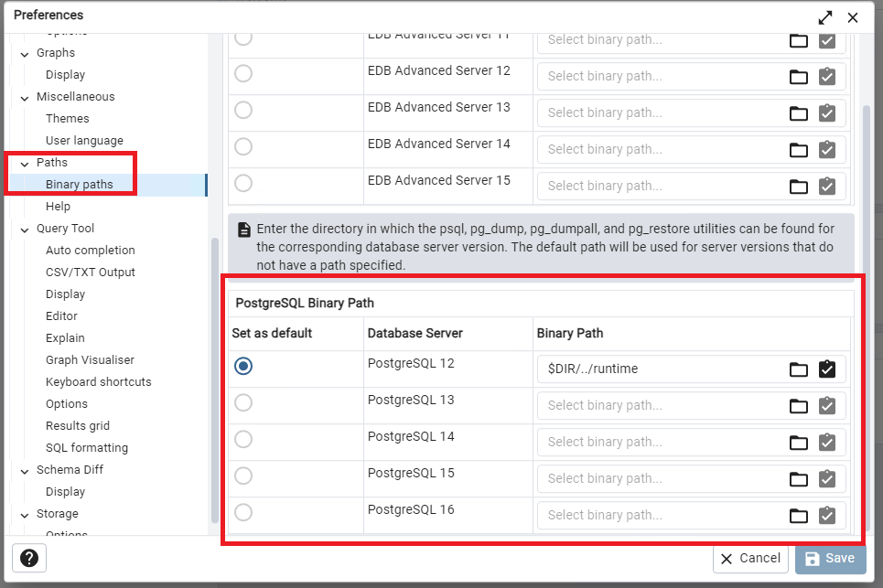
Task: Select PostgreSQL 12 default radio button
Action: (243, 367)
